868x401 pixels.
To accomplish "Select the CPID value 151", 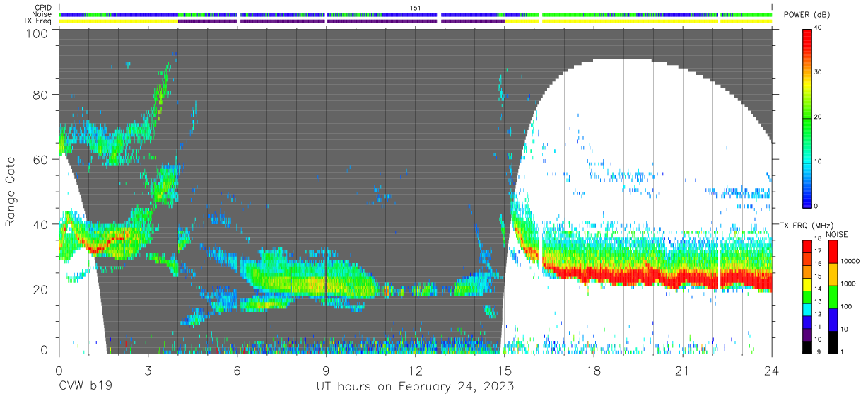I will click(x=415, y=8).
